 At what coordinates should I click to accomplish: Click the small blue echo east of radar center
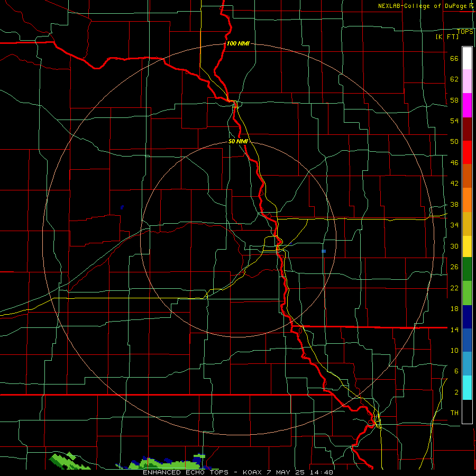pyautogui.click(x=324, y=251)
